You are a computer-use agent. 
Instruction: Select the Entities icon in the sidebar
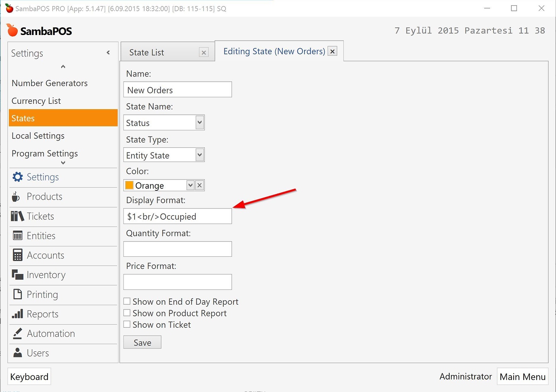[x=18, y=236]
